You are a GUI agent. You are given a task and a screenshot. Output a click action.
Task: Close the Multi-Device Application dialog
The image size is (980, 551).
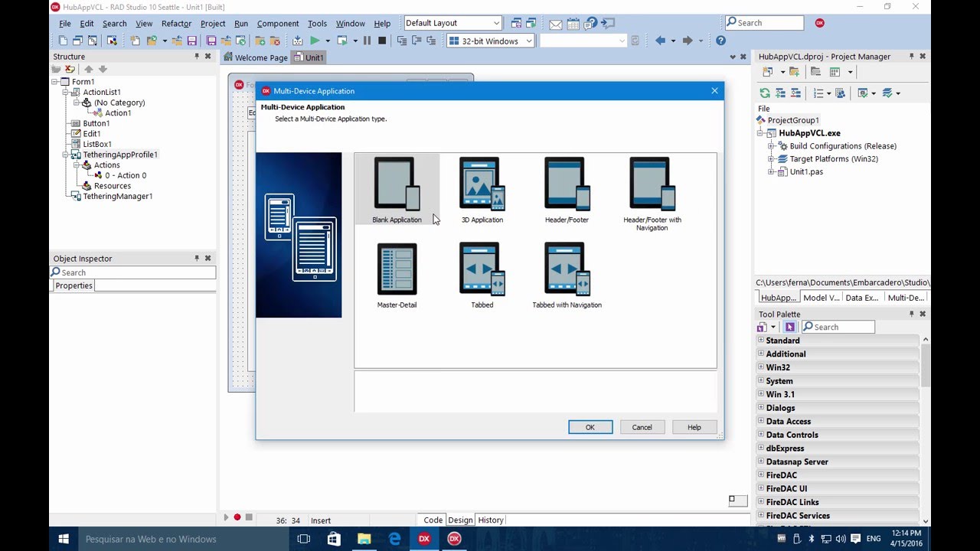[x=714, y=90]
